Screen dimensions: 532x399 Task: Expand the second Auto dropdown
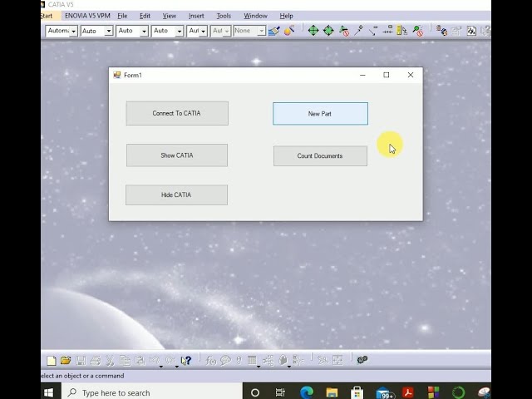pyautogui.click(x=109, y=32)
